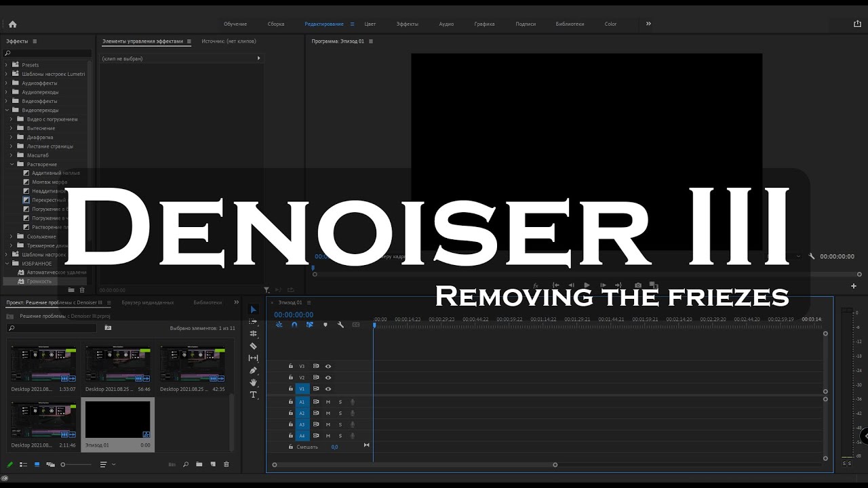Image resolution: width=868 pixels, height=488 pixels.
Task: Expand Аудиоэффекты folder
Action: (7, 83)
